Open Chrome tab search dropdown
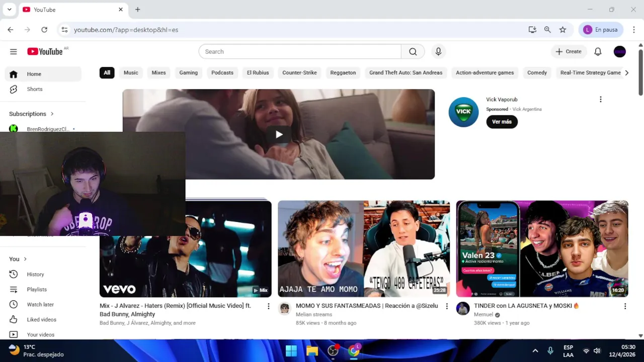Viewport: 644px width, 362px height. tap(9, 10)
